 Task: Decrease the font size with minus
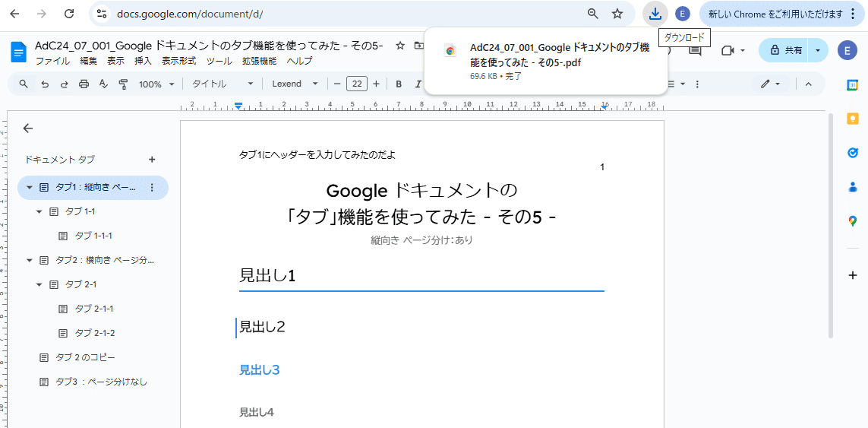coord(336,84)
